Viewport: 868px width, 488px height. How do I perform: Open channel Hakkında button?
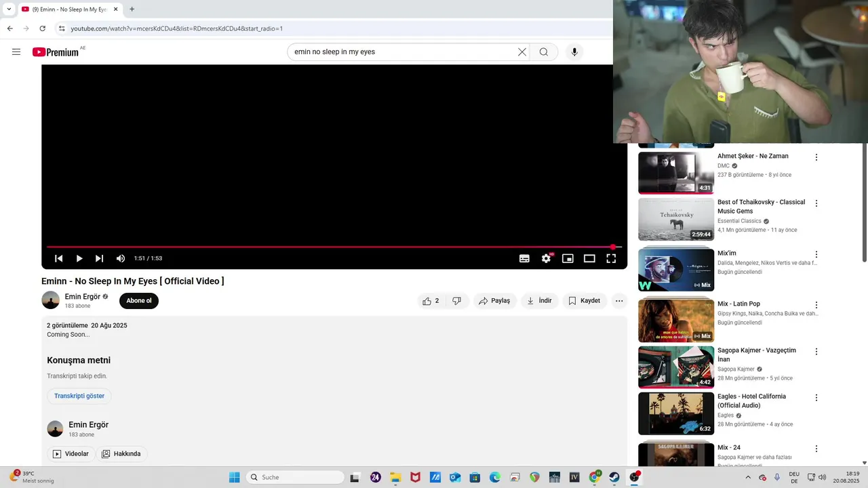[121, 454]
